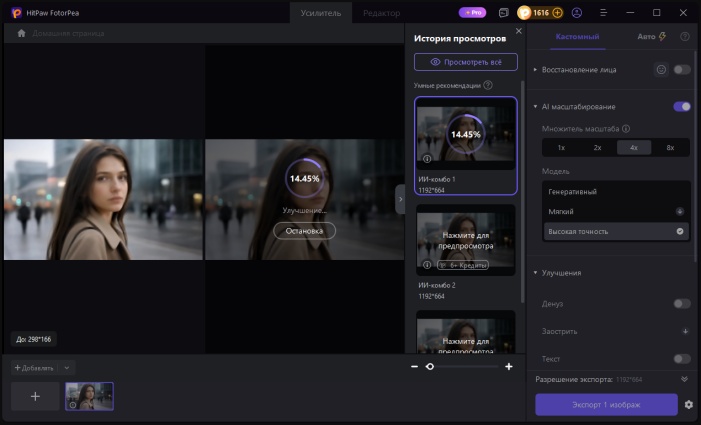Click history panel scrollbar

[522, 191]
